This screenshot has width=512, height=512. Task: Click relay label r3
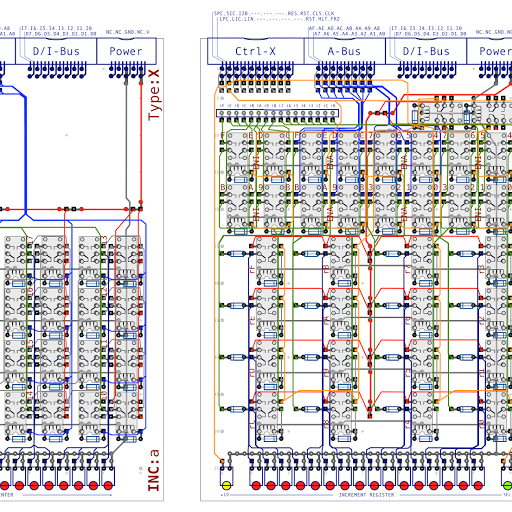click(482, 269)
